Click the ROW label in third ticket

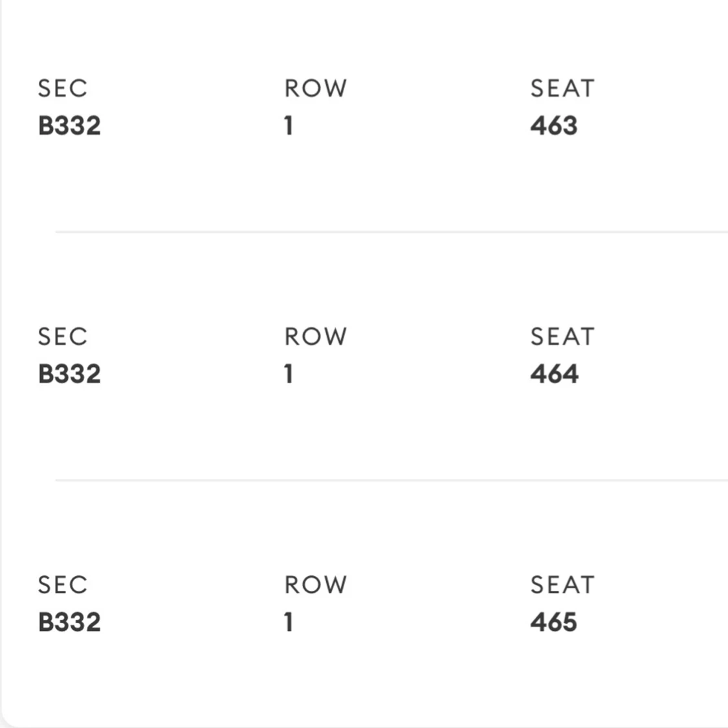pyautogui.click(x=315, y=584)
